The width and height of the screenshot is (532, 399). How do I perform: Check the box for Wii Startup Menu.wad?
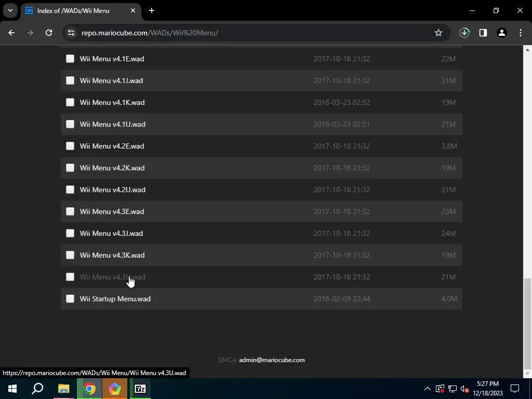[70, 299]
